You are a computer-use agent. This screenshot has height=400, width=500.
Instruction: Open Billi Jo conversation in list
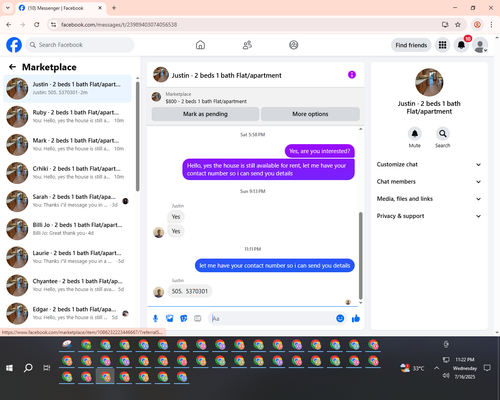67,229
